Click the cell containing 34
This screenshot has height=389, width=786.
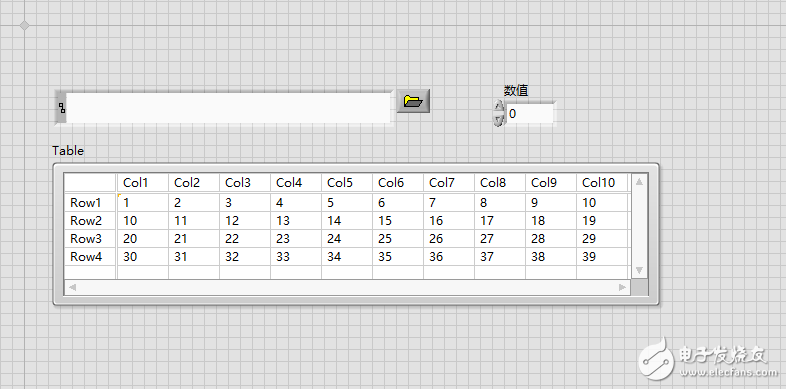[x=347, y=257]
